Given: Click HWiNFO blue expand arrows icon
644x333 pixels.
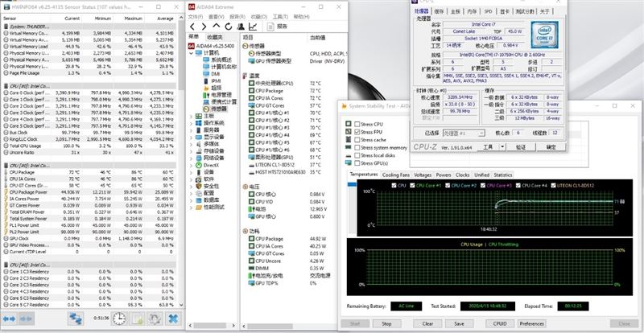Looking at the screenshot, I should tap(9, 319).
